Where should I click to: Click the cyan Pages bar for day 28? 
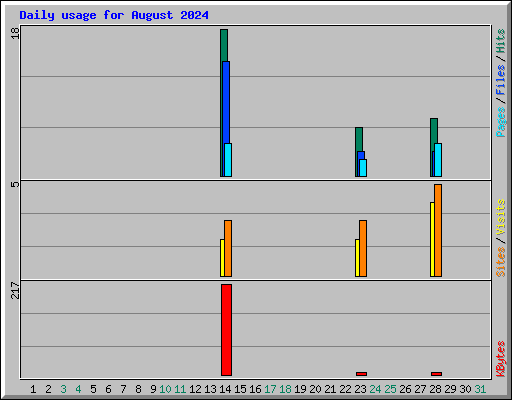click(438, 160)
